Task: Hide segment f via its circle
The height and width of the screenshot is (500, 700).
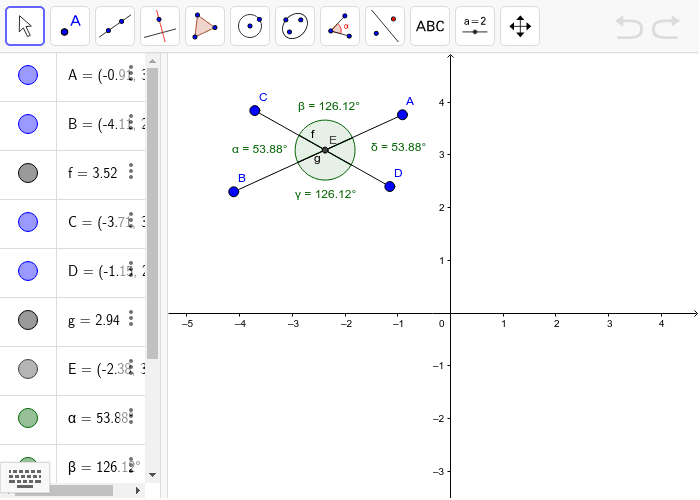Action: (28, 173)
